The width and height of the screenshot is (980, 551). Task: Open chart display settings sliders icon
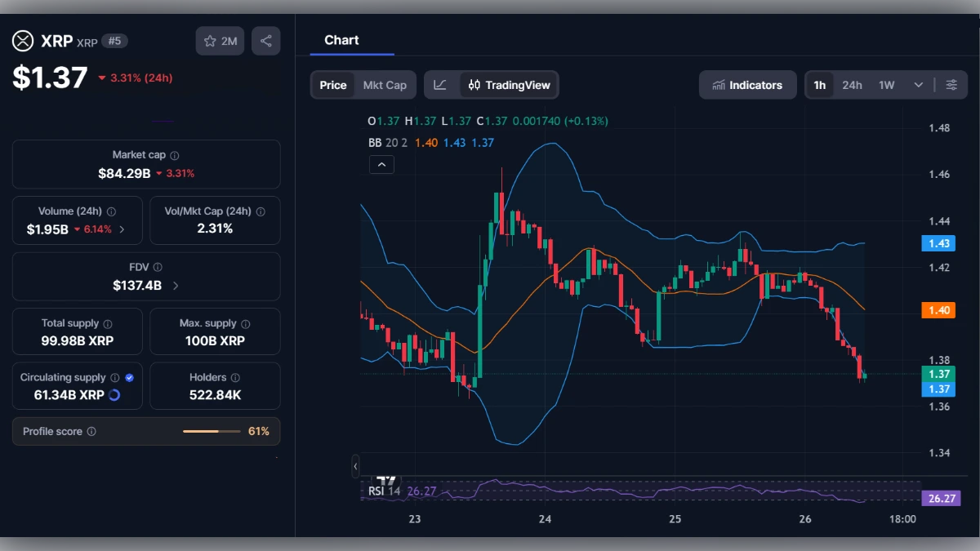(x=951, y=84)
